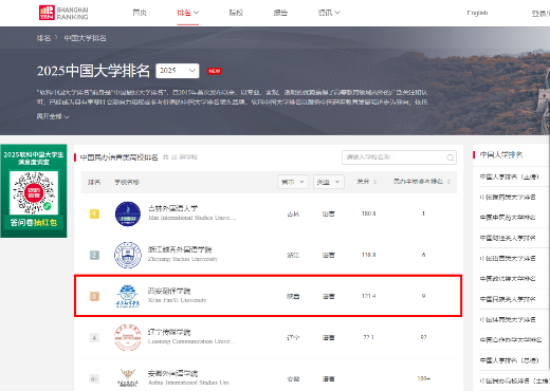Image resolution: width=550 pixels, height=392 pixels.
Task: Click the red NEW badge
Action: coord(214,71)
